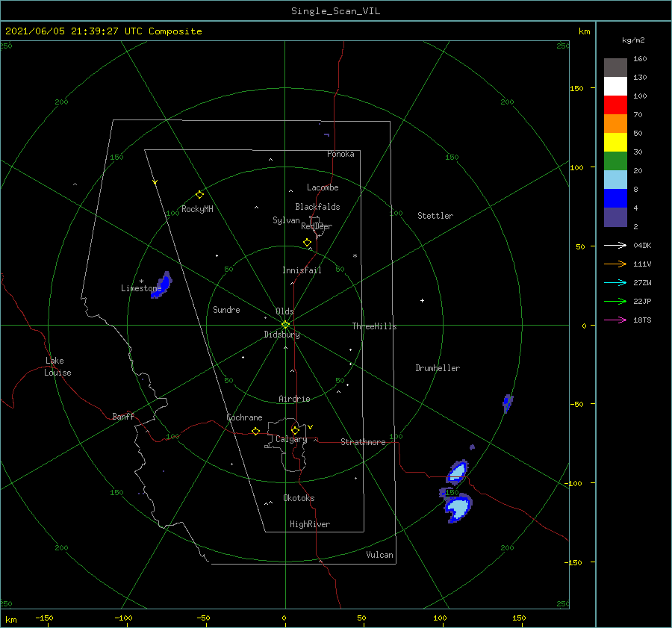Viewport: 672px width, 628px height.
Task: Click the orange 111V arrow icon
Action: (615, 264)
